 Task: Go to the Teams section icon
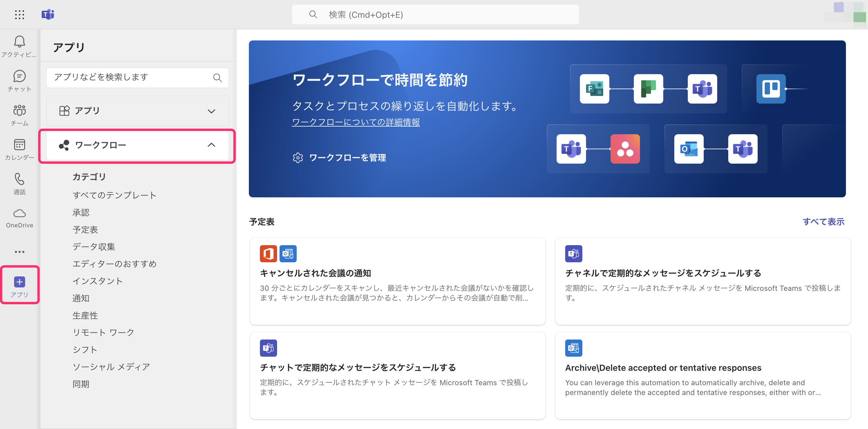tap(19, 111)
